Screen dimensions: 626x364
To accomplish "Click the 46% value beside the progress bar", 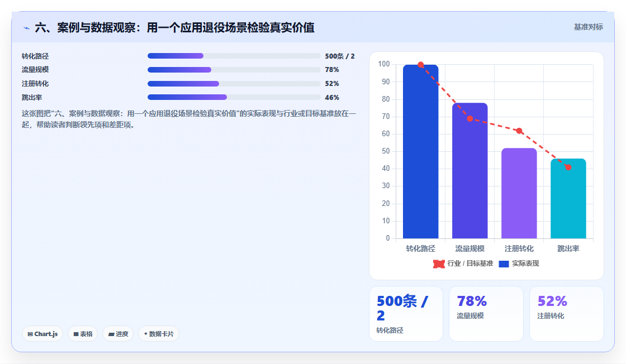I will coord(332,97).
